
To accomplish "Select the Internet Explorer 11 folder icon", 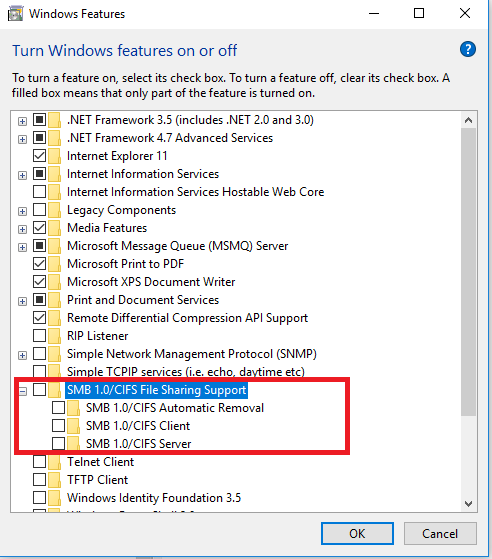I will tap(55, 156).
